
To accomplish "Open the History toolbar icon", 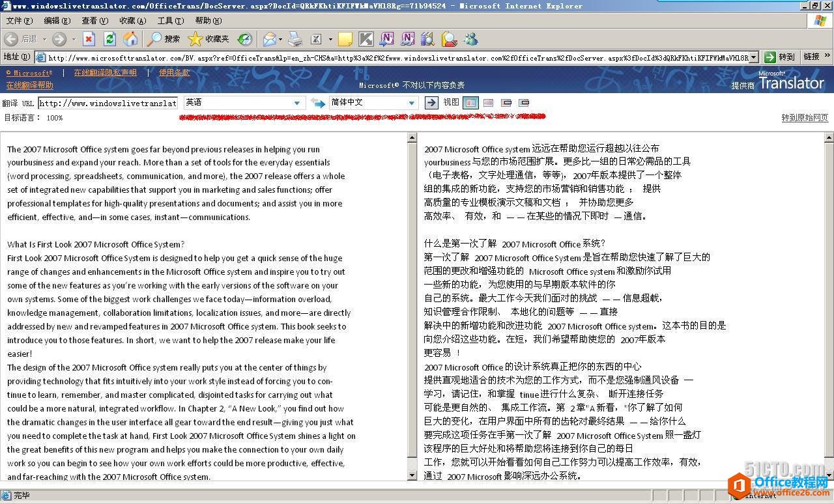I will tap(244, 39).
